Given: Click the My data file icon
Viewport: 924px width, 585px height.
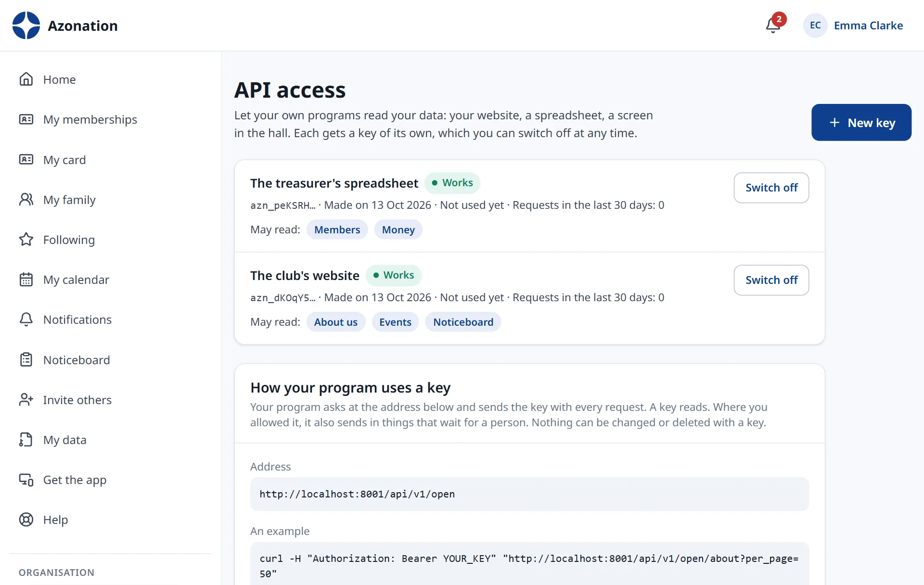Looking at the screenshot, I should (26, 439).
